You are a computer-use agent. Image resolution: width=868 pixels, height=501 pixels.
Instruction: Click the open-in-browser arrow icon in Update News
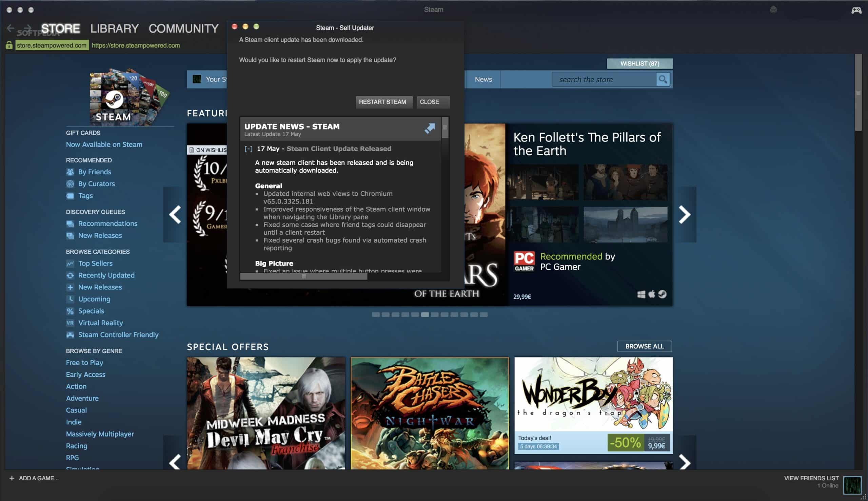pos(430,128)
